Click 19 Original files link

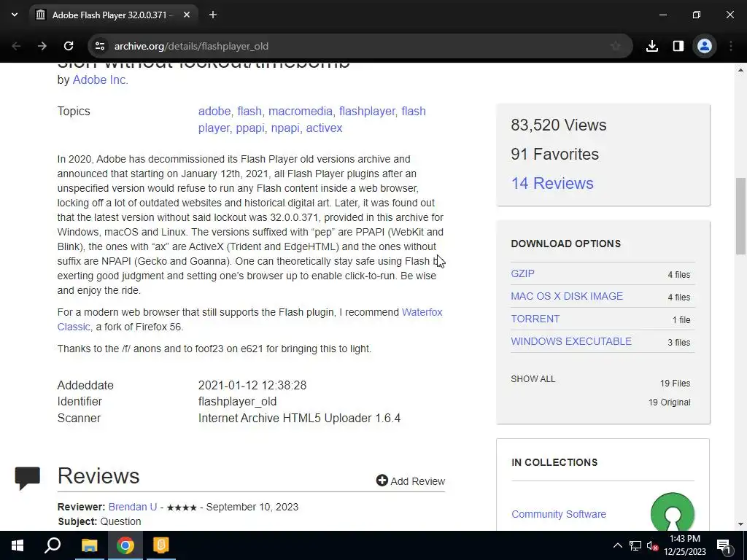(x=670, y=402)
